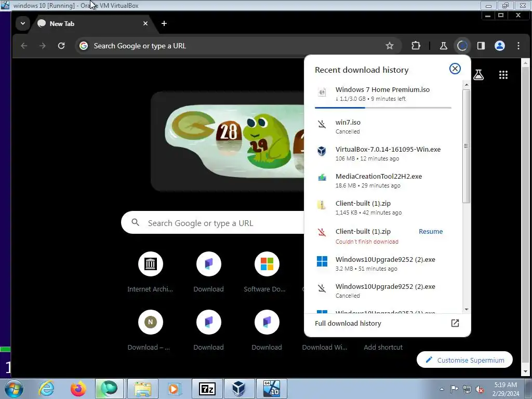Click the muted volume tray icon
532x399 pixels.
click(480, 389)
